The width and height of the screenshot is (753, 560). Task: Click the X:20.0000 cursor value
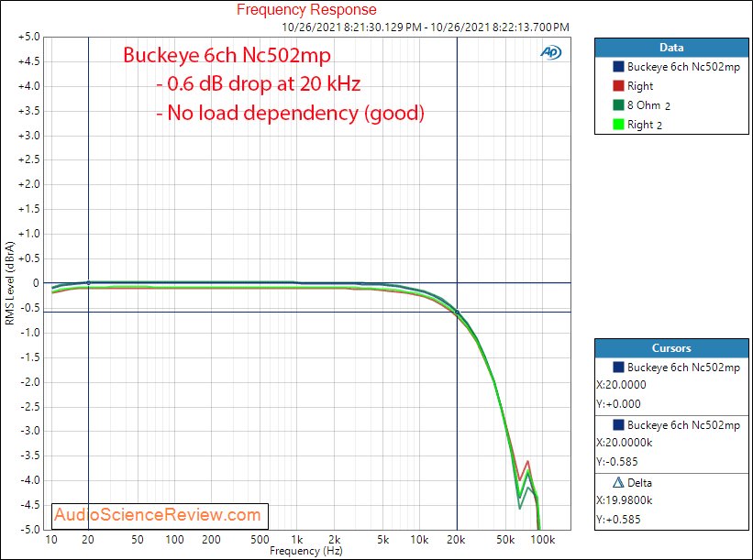pyautogui.click(x=621, y=384)
